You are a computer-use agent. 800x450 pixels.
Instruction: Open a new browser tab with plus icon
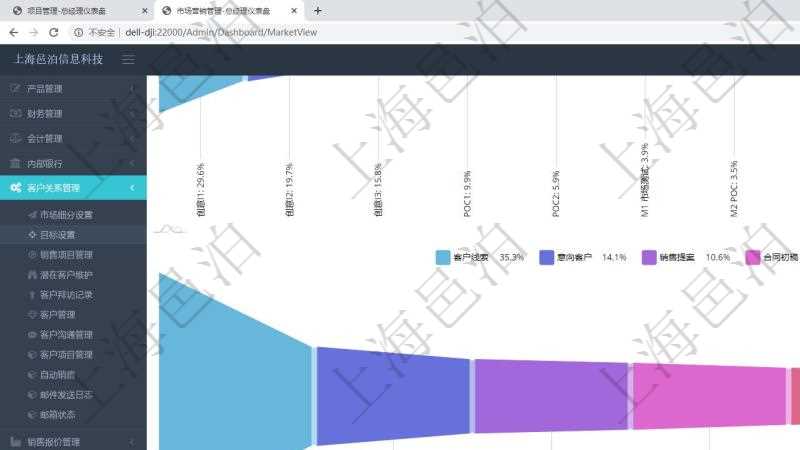click(x=318, y=11)
